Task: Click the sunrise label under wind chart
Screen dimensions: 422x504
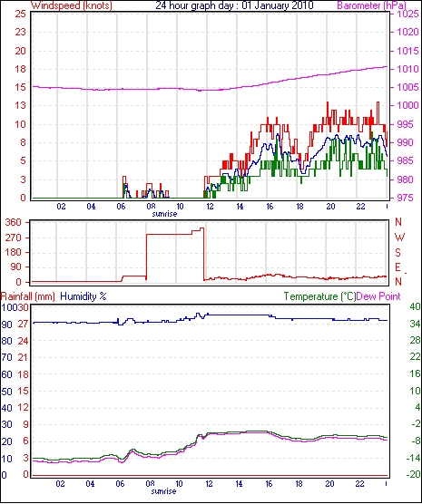Action: pyautogui.click(x=164, y=214)
